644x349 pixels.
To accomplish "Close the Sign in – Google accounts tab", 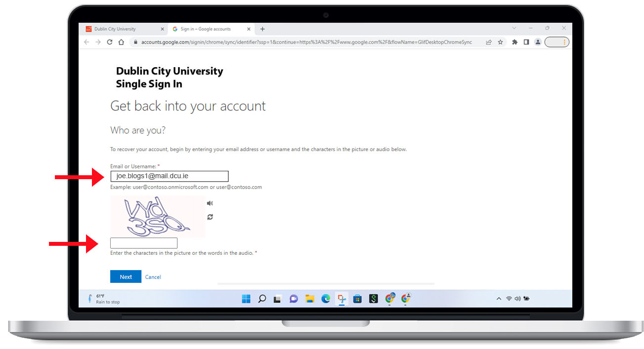I will [x=249, y=29].
